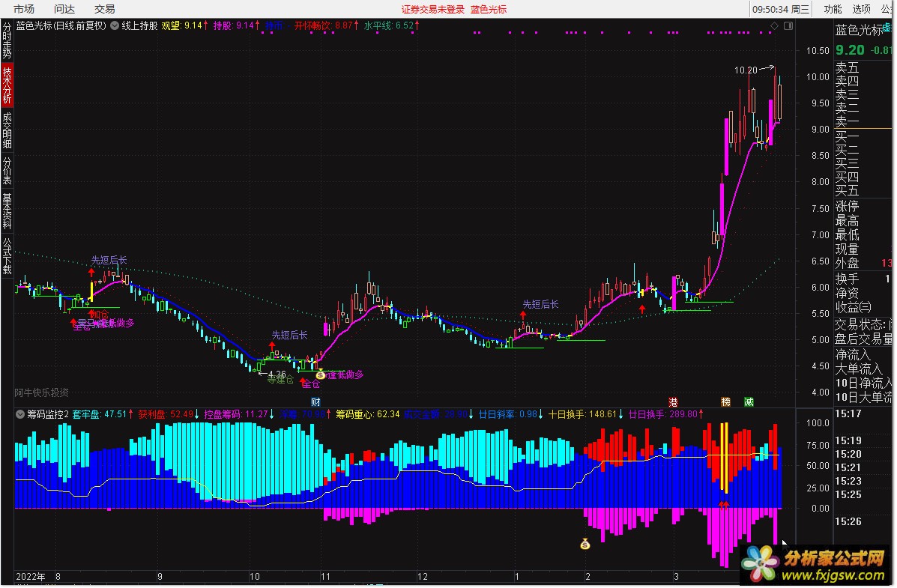Click the current price 9.20
Viewport: 897px width, 588px height.
point(850,50)
